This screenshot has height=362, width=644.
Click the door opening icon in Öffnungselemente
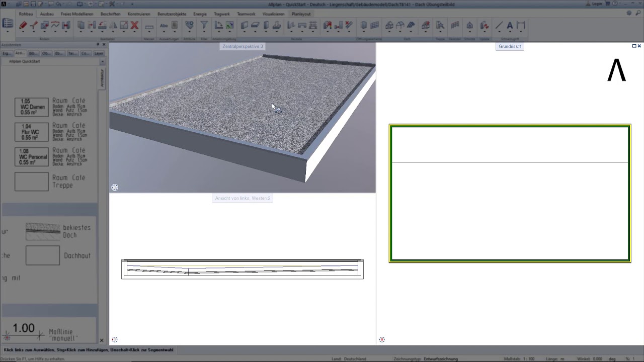pyautogui.click(x=364, y=25)
